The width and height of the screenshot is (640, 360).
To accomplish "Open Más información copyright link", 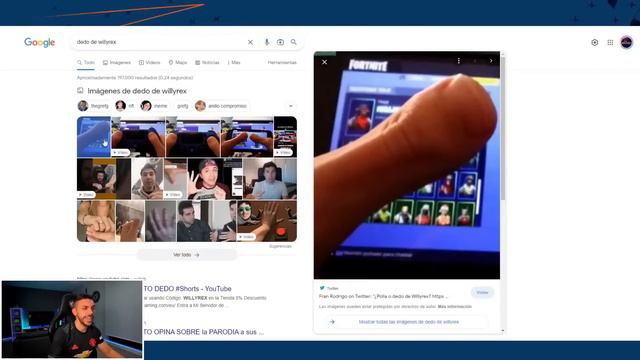I will [x=455, y=307].
